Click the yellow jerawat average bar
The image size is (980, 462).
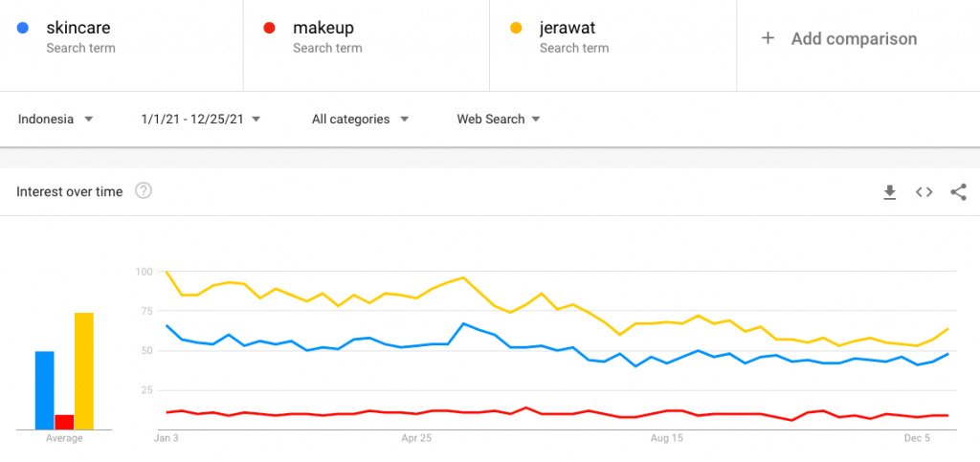(84, 371)
